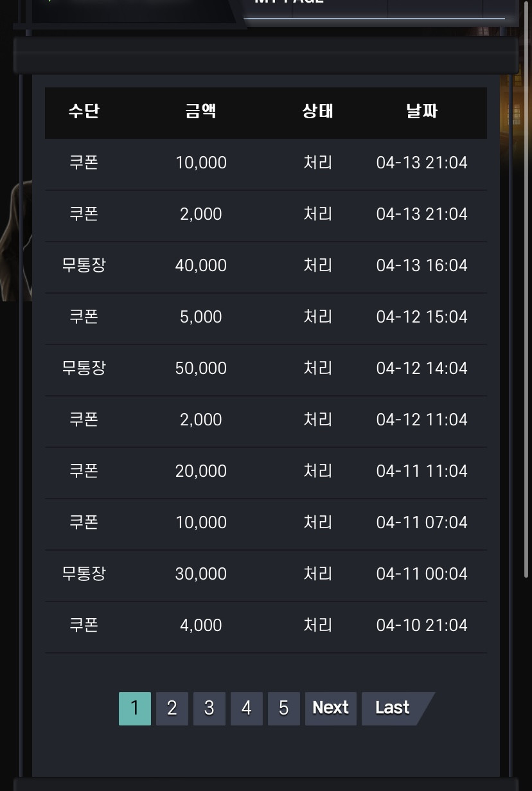Select the 30,000 무통장 entry

click(x=266, y=574)
